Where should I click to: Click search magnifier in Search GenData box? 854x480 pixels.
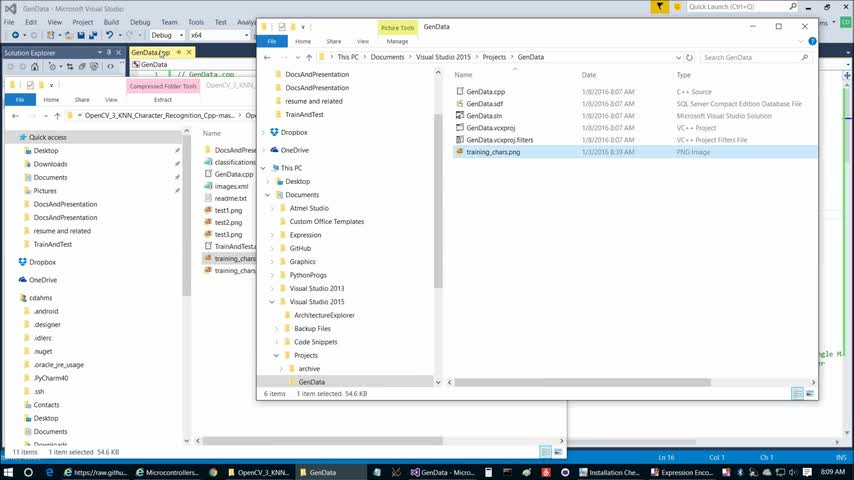click(804, 57)
